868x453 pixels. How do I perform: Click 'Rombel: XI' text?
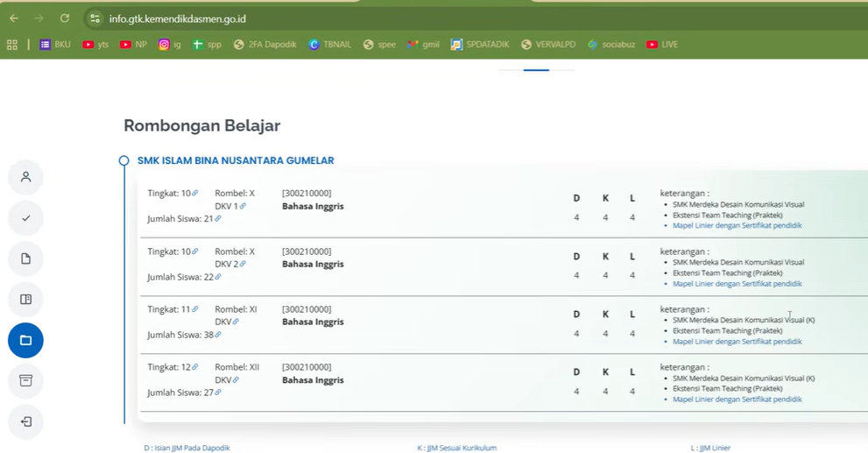pos(236,309)
